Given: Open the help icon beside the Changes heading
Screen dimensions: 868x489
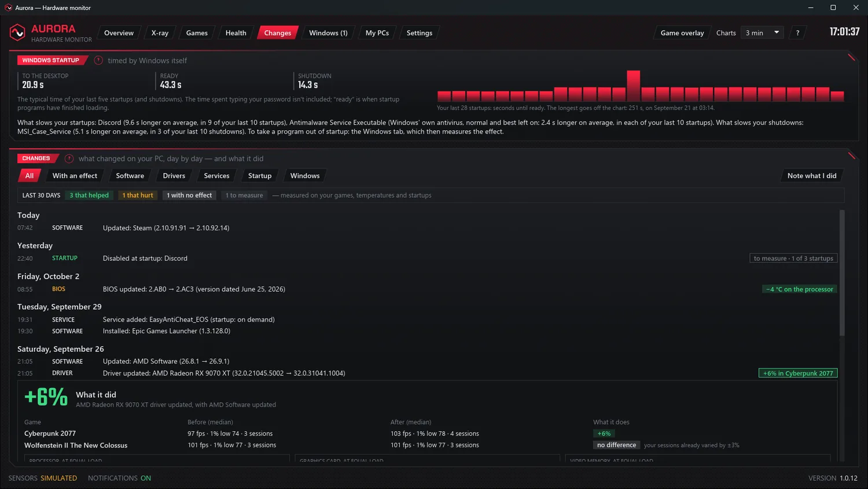Looking at the screenshot, I should (x=69, y=159).
